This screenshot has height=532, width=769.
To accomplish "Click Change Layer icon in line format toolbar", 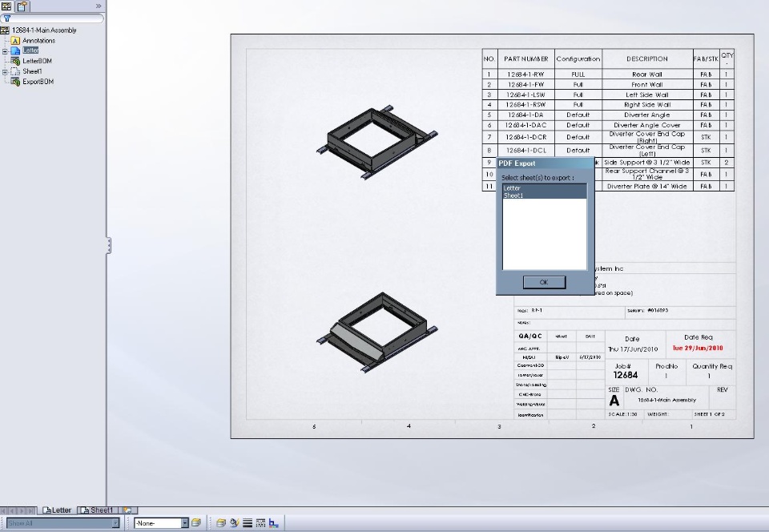I will click(221, 523).
